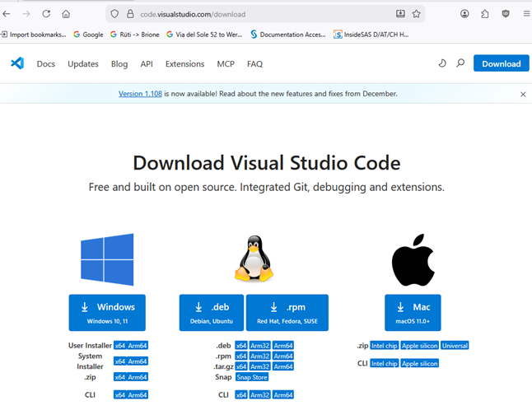Select Arm64 for Windows CLI
The width and height of the screenshot is (532, 410).
click(x=138, y=394)
